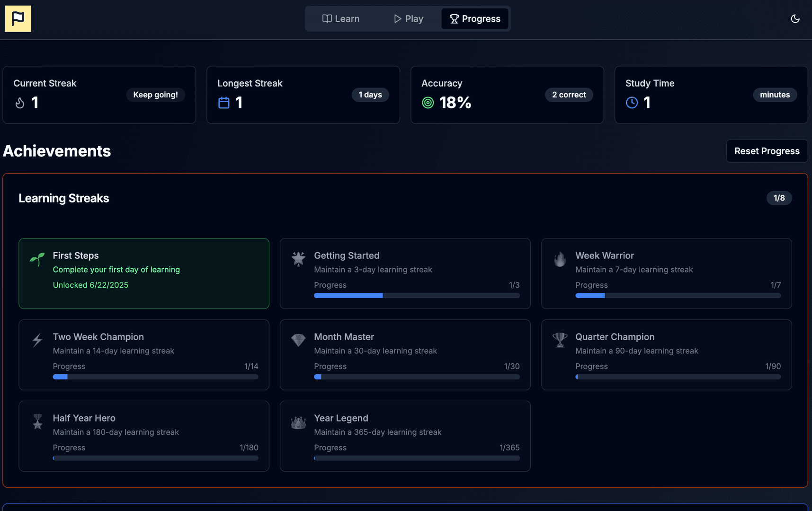
Task: Toggle dark mode moon icon
Action: tap(795, 19)
